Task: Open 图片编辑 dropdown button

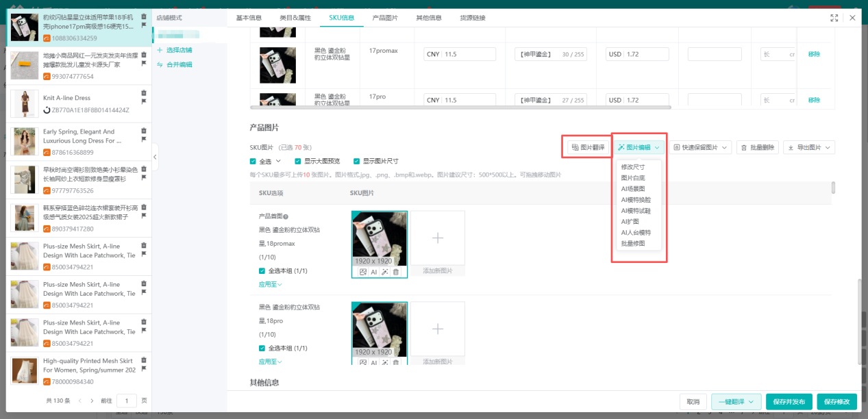Action: point(638,147)
